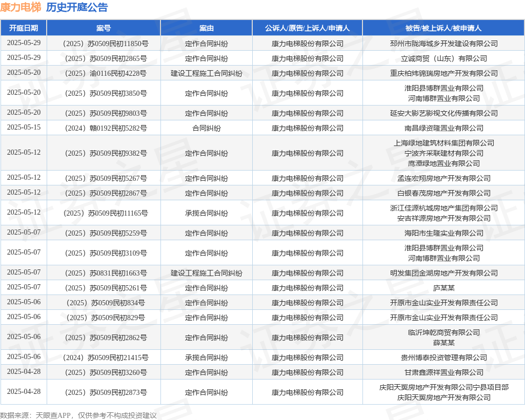Viewport: 525px width, 420px height.
Task: Select the 公诉人/原告/上诉人/申请人 column header
Action: pos(308,28)
